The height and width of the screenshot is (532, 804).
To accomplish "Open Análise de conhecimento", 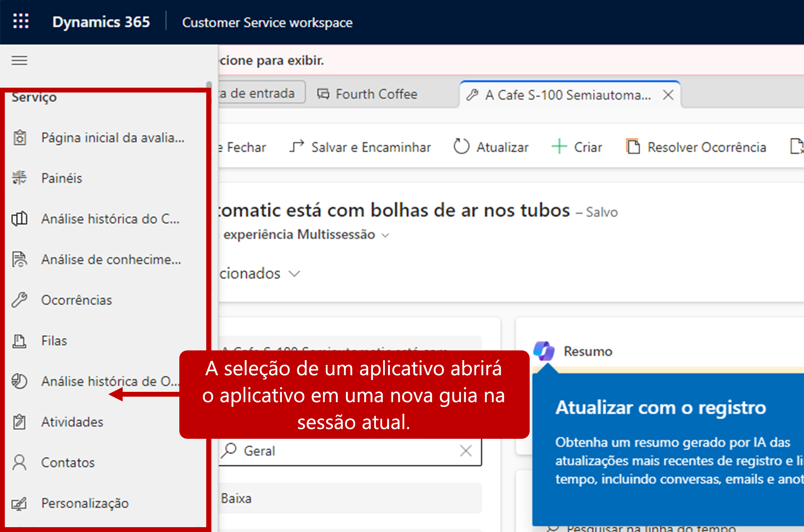I will pos(110,259).
